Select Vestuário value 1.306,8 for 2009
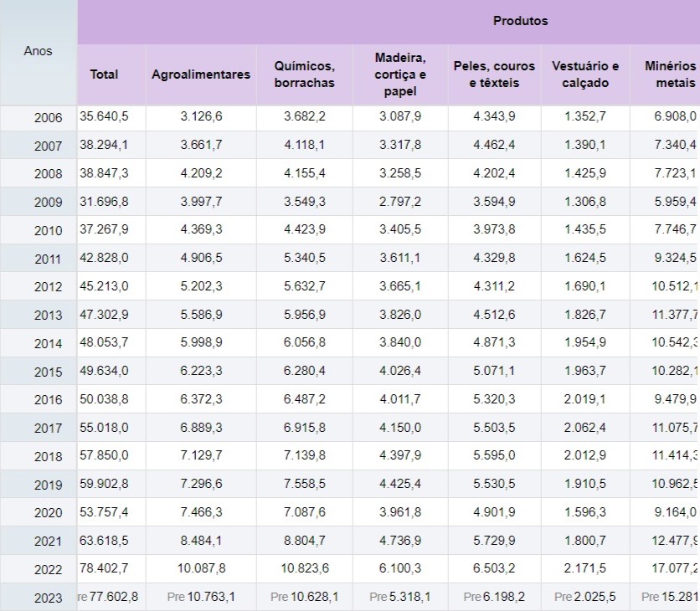Screen dimensions: 700x611 tap(585, 202)
